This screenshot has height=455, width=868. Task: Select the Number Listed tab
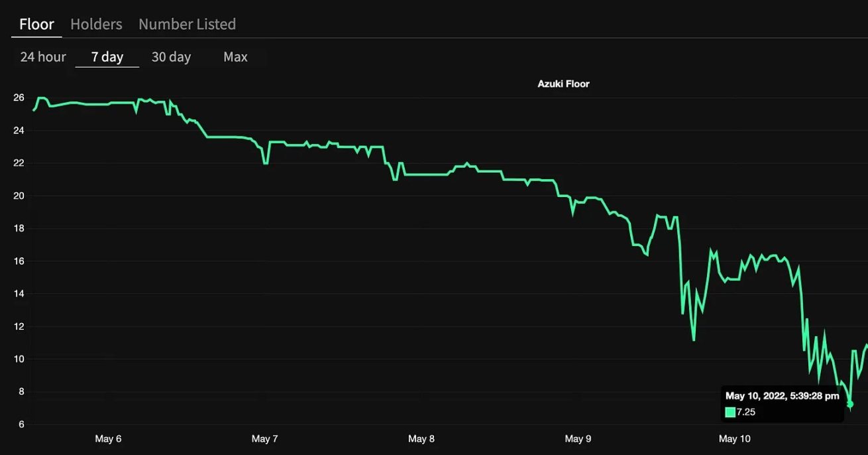click(187, 25)
